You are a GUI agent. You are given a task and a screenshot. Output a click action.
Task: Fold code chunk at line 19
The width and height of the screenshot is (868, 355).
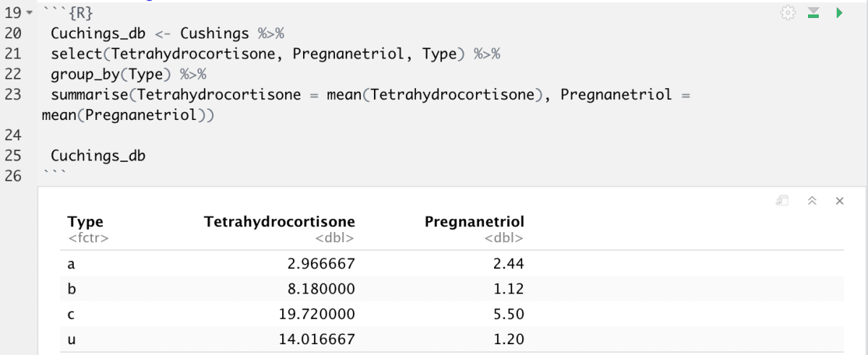(x=29, y=14)
